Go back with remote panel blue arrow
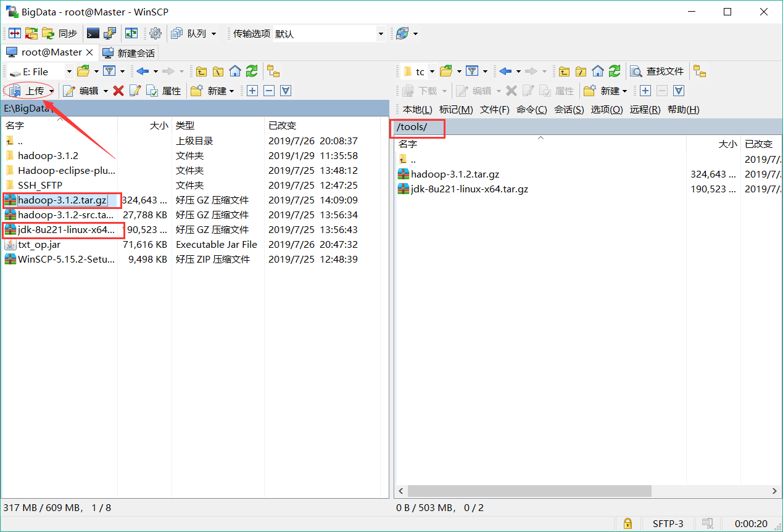 (x=505, y=72)
